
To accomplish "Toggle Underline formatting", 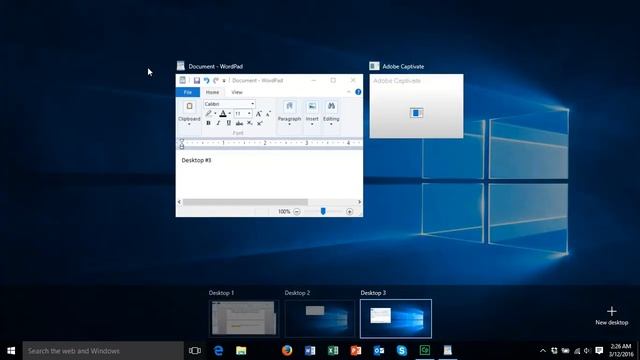I will [229, 123].
